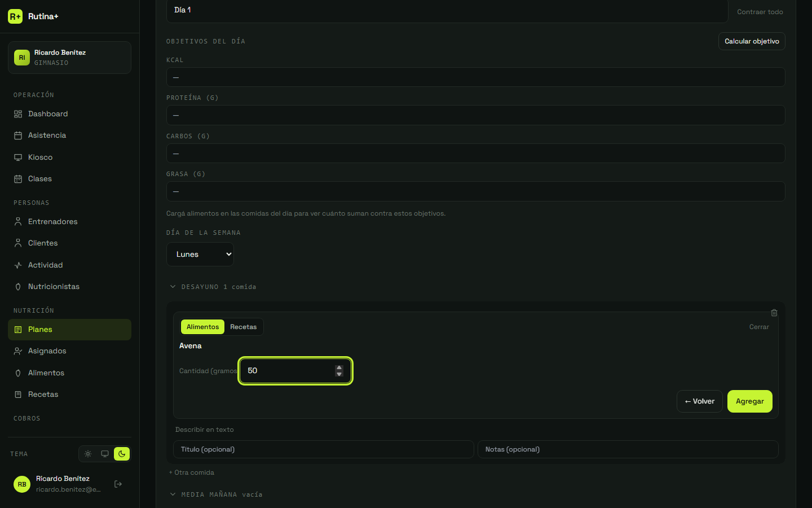This screenshot has width=812, height=508.
Task: Go to Asistencia calendar section
Action: pos(69,135)
